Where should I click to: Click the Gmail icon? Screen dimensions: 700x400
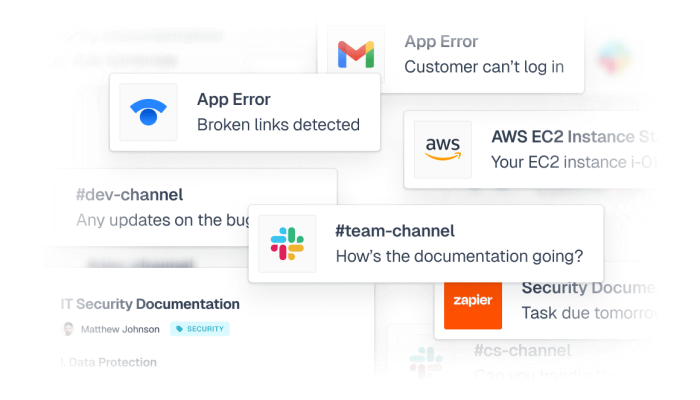pyautogui.click(x=356, y=54)
